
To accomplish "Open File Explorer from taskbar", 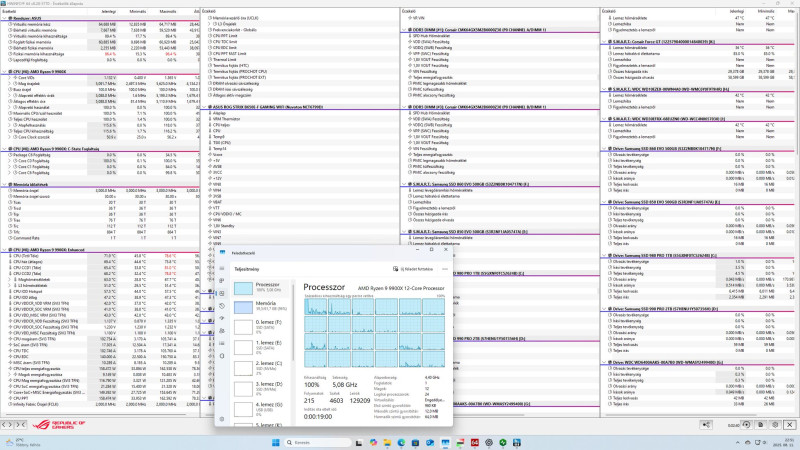I will [x=387, y=442].
